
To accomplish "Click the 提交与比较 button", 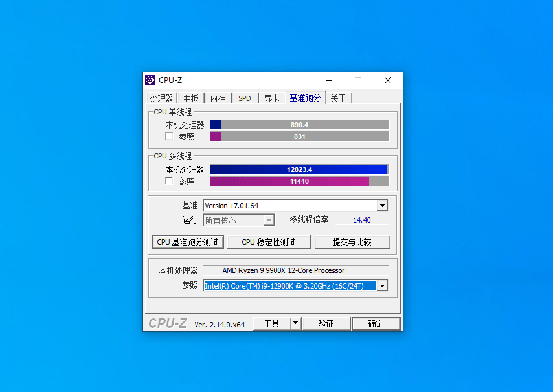I will click(352, 242).
